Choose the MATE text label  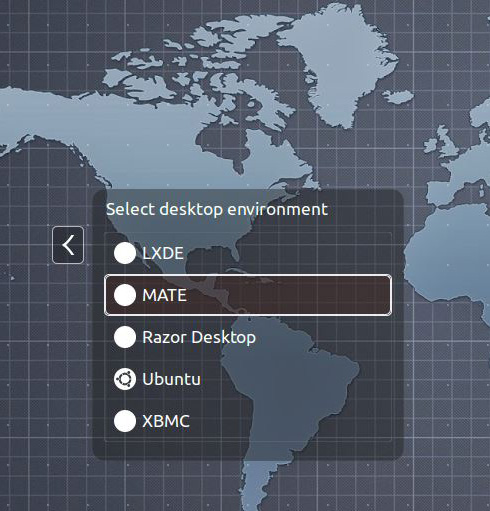(x=164, y=295)
